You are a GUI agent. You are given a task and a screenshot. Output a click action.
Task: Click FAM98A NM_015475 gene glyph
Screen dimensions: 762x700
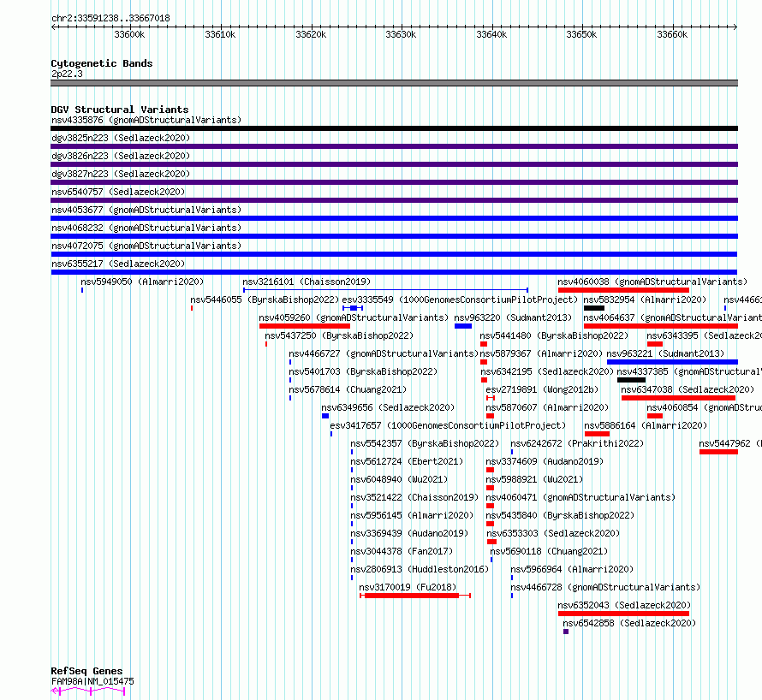(88, 691)
